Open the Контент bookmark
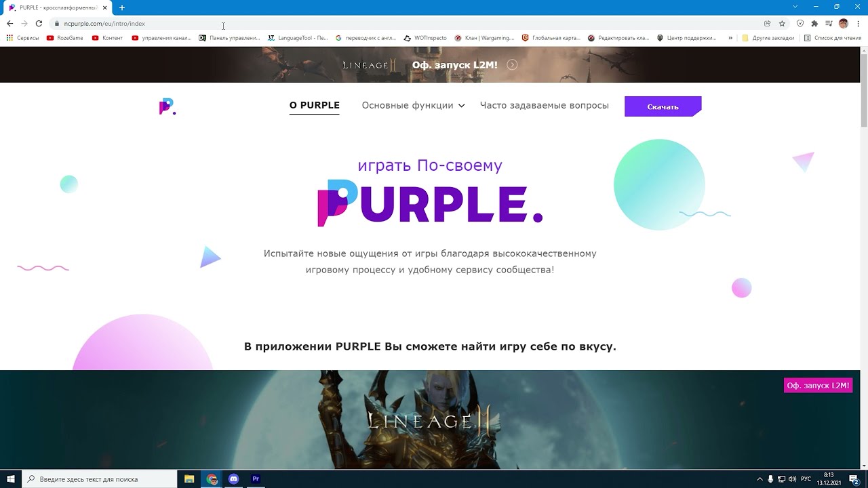Viewport: 868px width, 488px height. tap(107, 38)
